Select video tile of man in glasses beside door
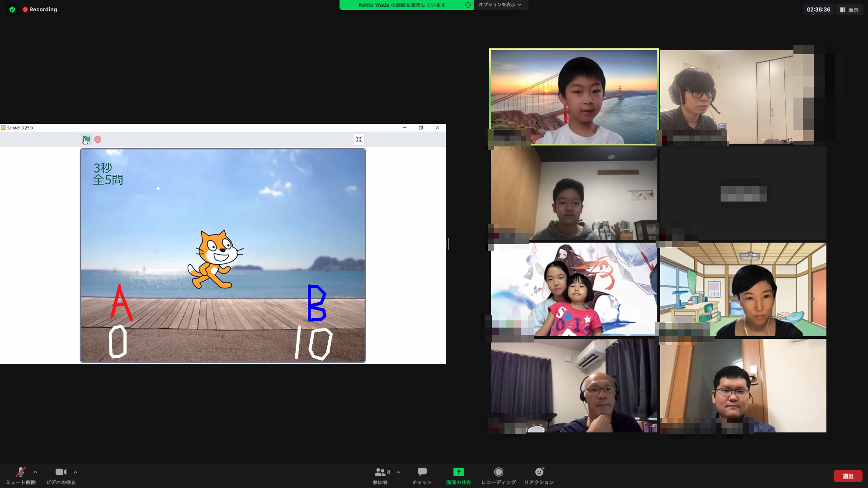This screenshot has width=868, height=488. point(743,385)
